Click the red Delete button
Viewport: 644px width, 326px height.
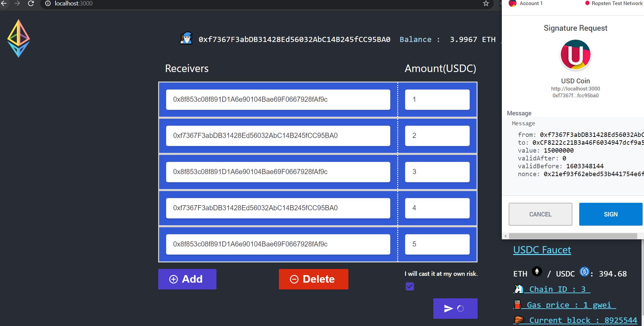(x=314, y=279)
